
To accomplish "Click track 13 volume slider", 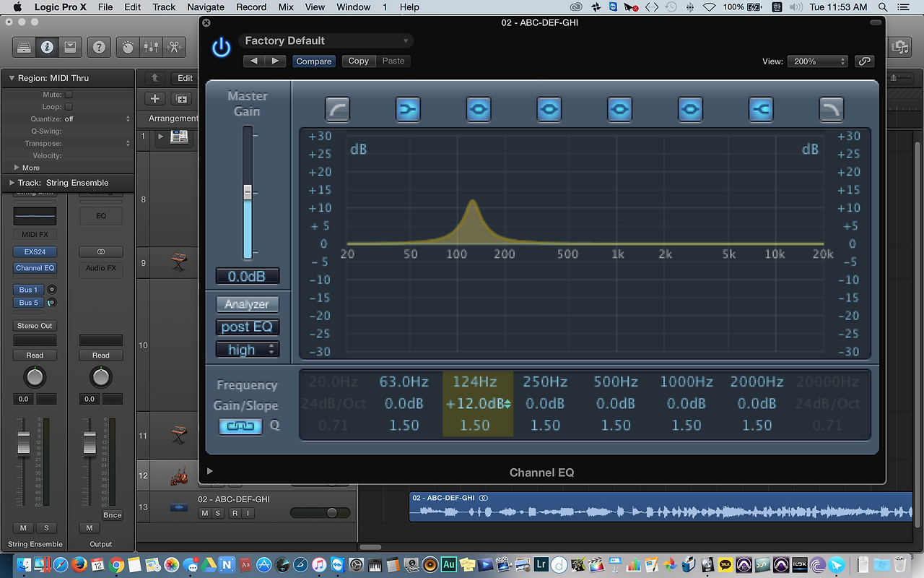I will pyautogui.click(x=321, y=513).
